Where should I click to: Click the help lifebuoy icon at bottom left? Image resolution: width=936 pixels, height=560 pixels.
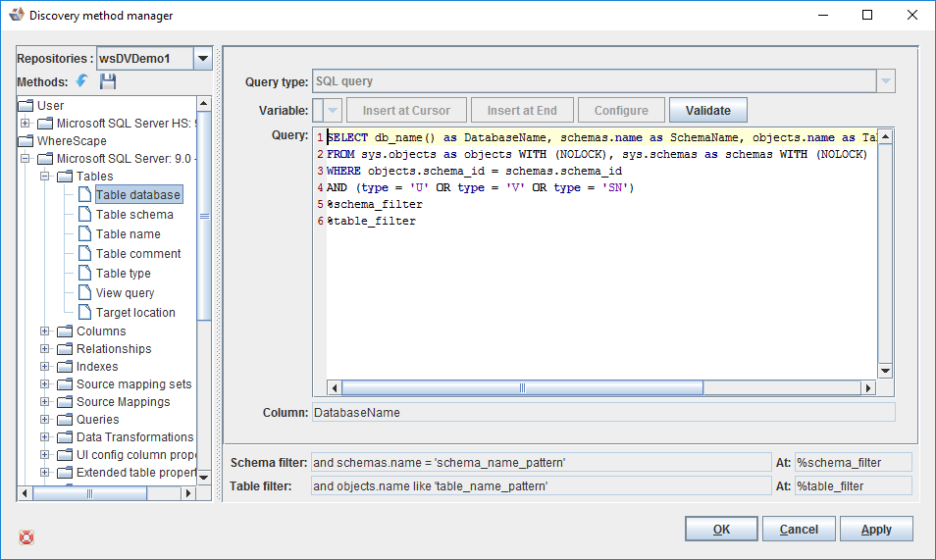click(x=26, y=536)
